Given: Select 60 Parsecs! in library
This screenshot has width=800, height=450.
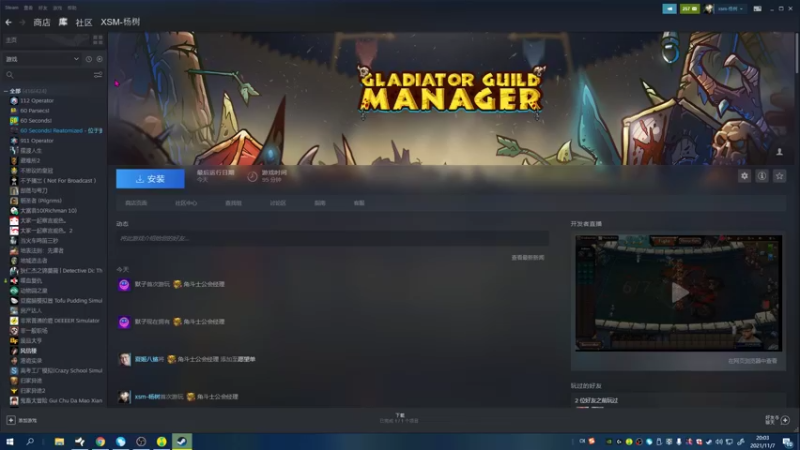Looking at the screenshot, I should 35,111.
